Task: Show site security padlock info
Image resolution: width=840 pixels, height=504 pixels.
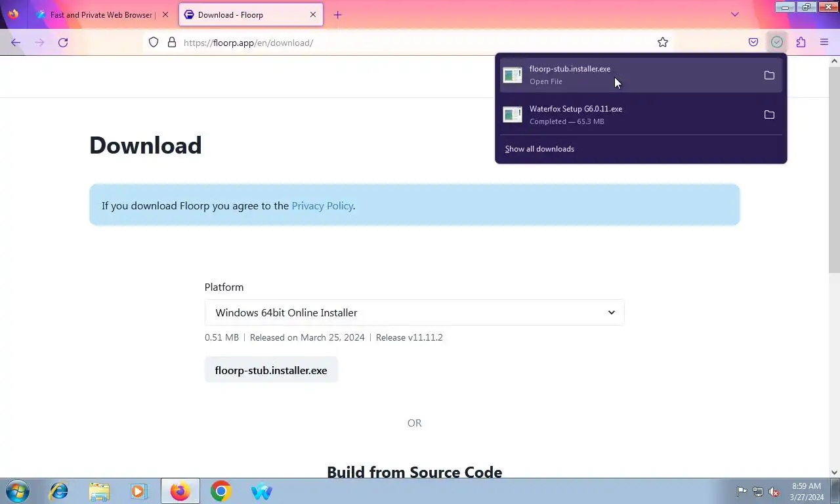Action: (x=172, y=43)
